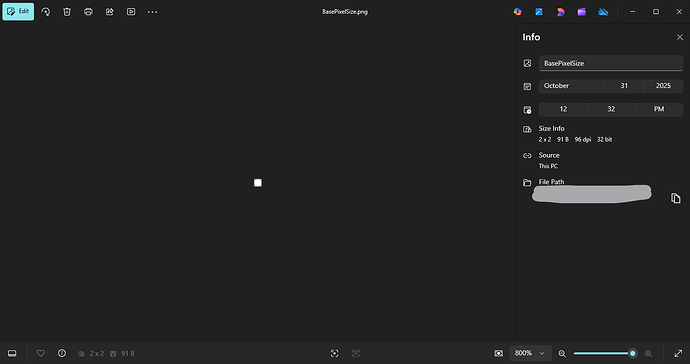Image resolution: width=690 pixels, height=364 pixels.
Task: Click the folder icon beside File Path
Action: 527,183
